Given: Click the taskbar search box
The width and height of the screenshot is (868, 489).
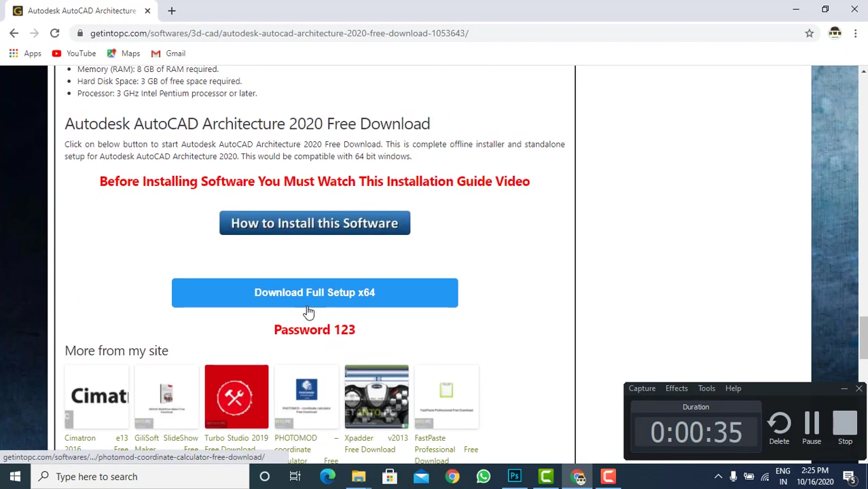Looking at the screenshot, I should coord(139,477).
